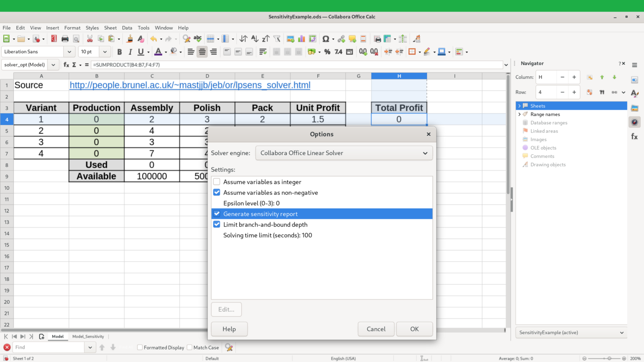Enable Assume variables as integer

[216, 181]
